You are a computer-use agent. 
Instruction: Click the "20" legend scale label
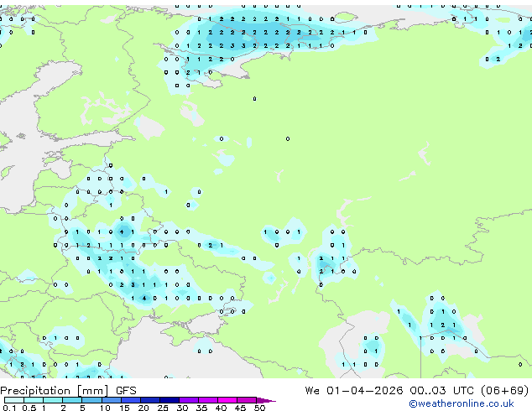point(143,408)
